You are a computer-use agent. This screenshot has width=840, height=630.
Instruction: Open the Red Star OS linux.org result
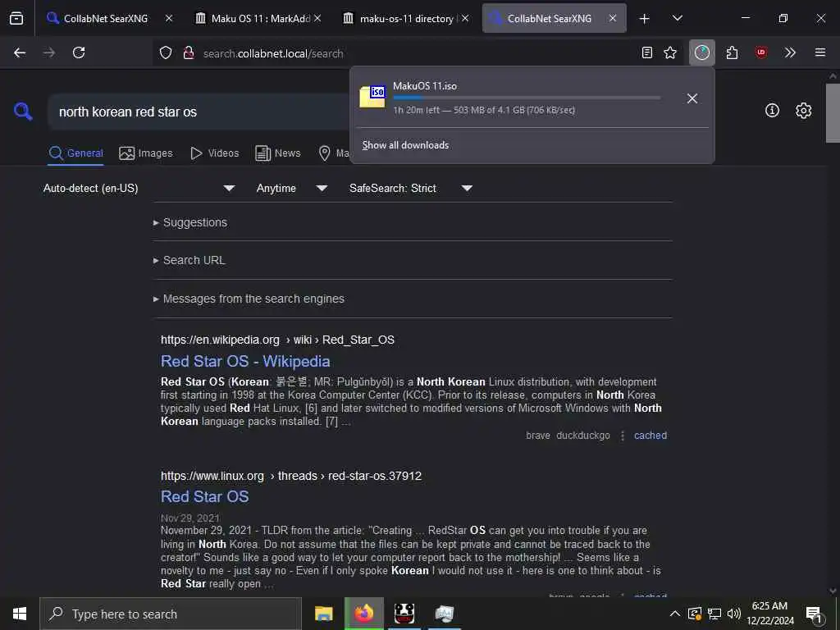click(204, 496)
